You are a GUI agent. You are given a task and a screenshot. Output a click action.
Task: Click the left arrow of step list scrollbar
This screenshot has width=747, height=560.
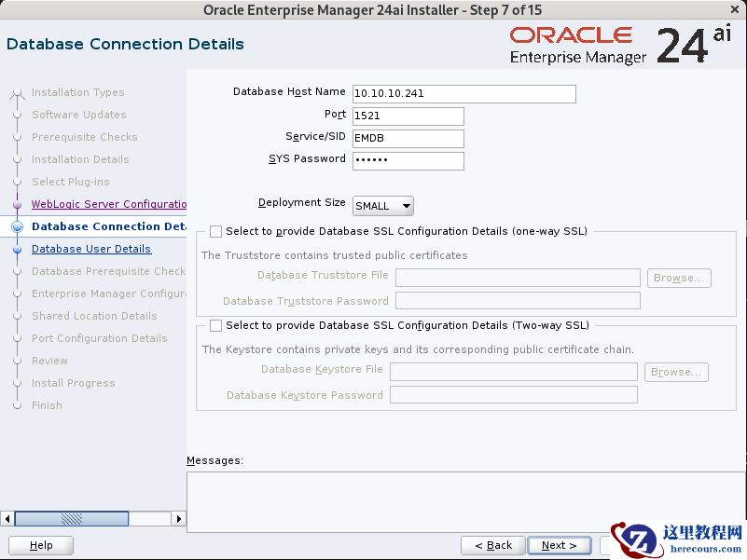tap(7, 519)
